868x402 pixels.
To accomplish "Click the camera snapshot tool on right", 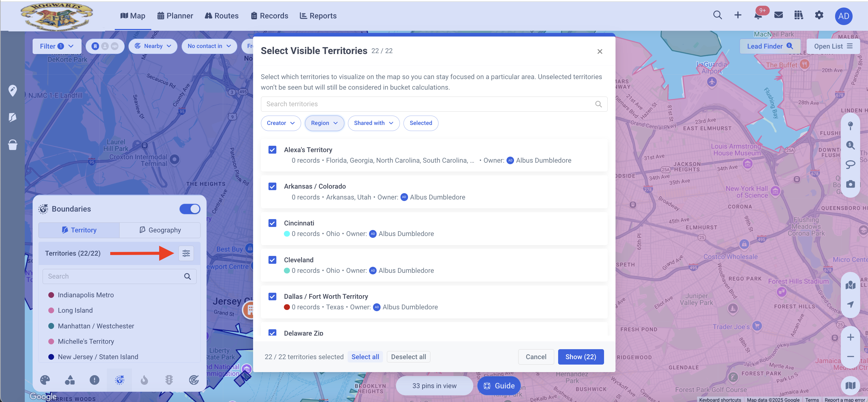I will coord(850,184).
